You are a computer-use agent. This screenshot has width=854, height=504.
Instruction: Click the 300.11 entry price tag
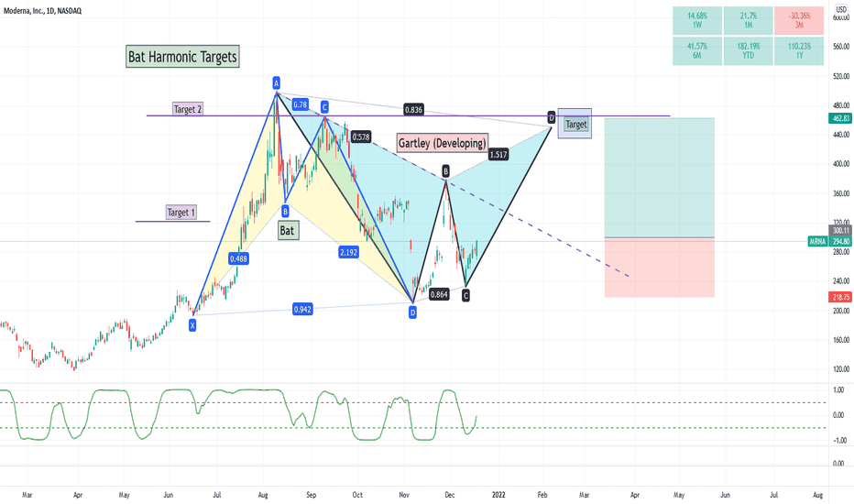(x=840, y=231)
